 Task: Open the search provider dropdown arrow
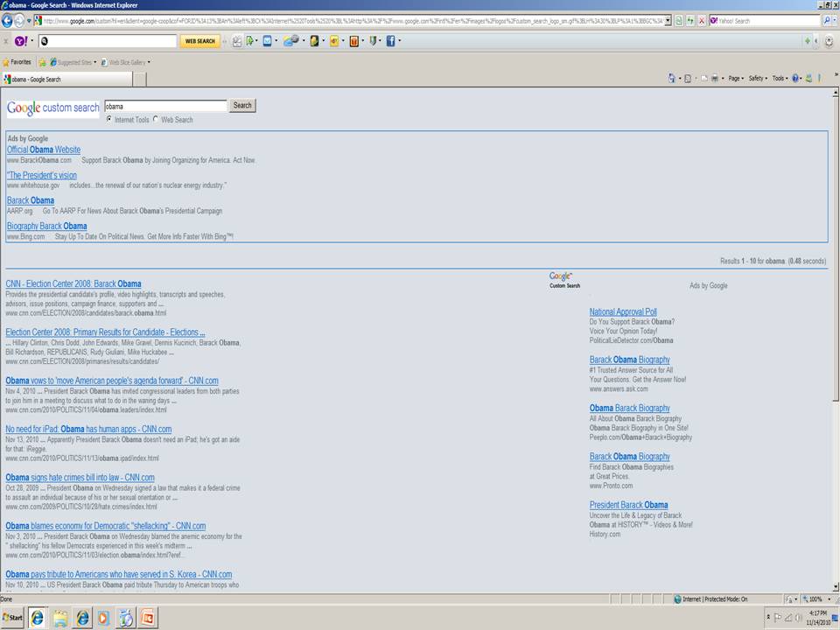[x=835, y=20]
